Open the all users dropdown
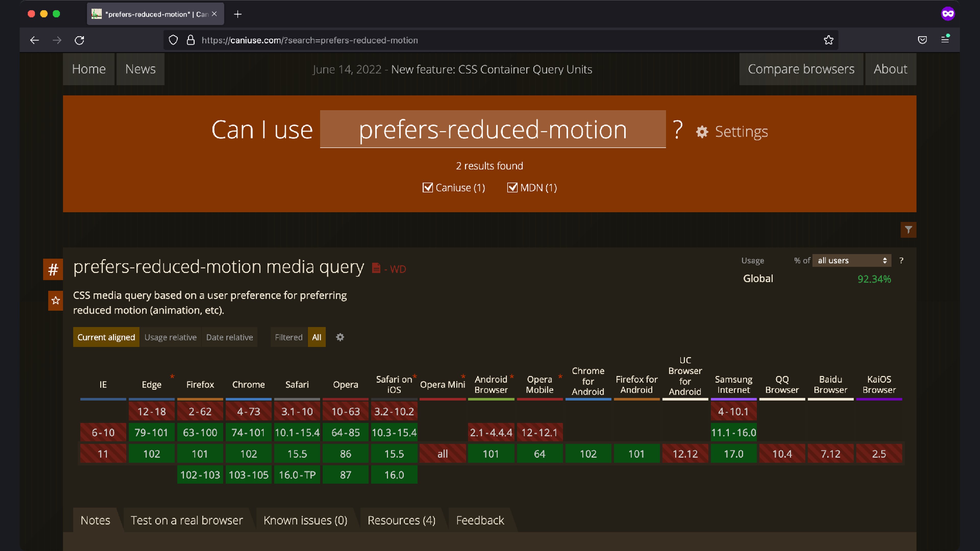The image size is (980, 551). (x=851, y=260)
